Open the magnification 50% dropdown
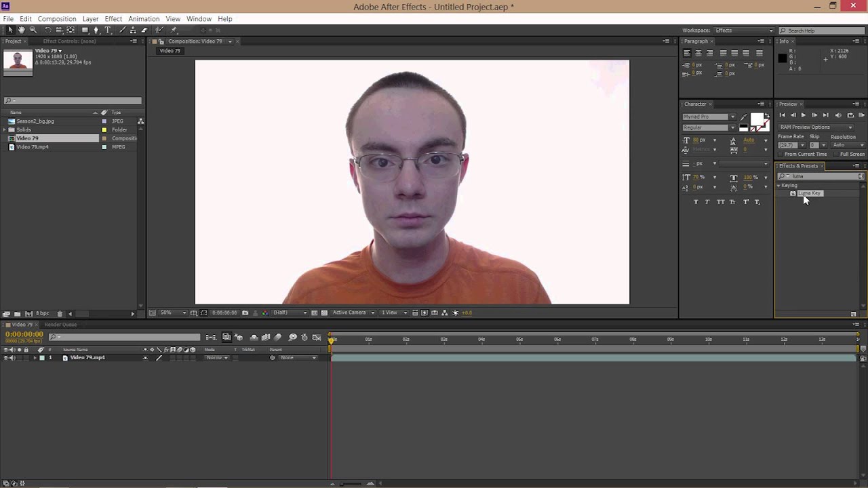The width and height of the screenshot is (868, 488). tap(172, 312)
